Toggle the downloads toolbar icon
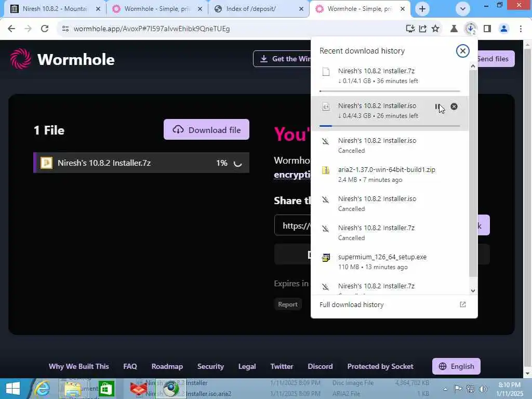 click(471, 29)
